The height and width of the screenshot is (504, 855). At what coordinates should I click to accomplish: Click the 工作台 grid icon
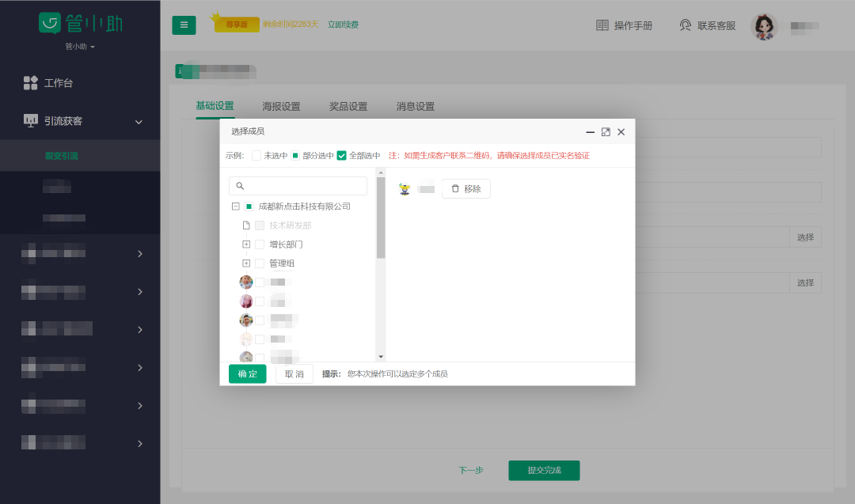pyautogui.click(x=31, y=83)
